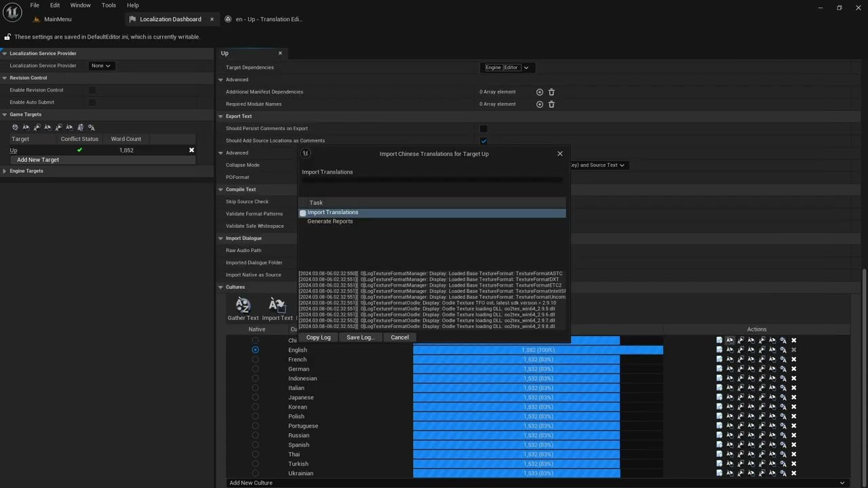Open the Tools menu
868x488 pixels.
(108, 5)
